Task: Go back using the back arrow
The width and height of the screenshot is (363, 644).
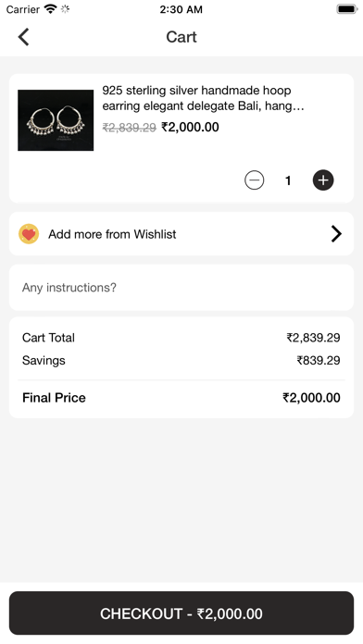Action: coord(23,37)
